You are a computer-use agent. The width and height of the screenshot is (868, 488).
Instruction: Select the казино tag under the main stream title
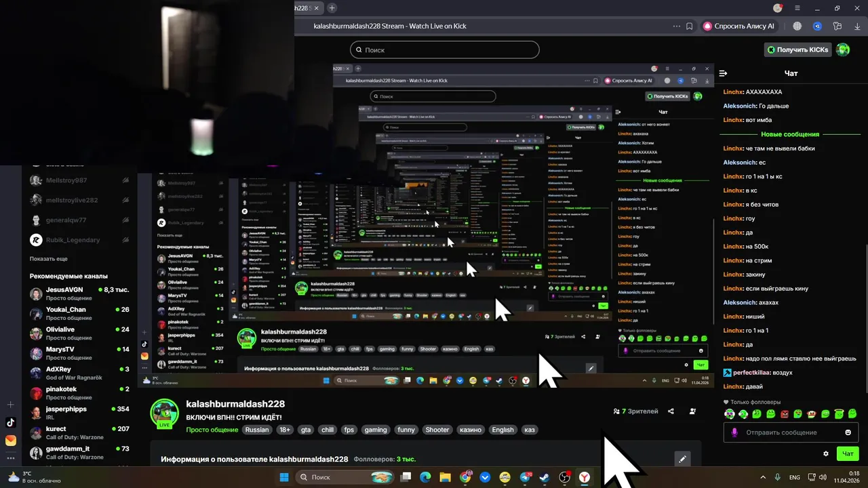[471, 430]
